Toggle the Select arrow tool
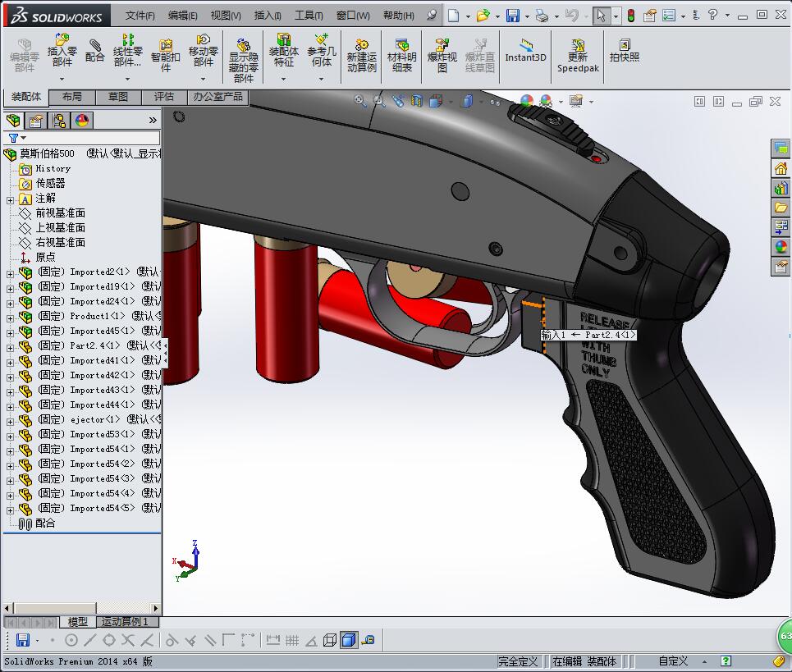This screenshot has height=672, width=792. click(601, 16)
